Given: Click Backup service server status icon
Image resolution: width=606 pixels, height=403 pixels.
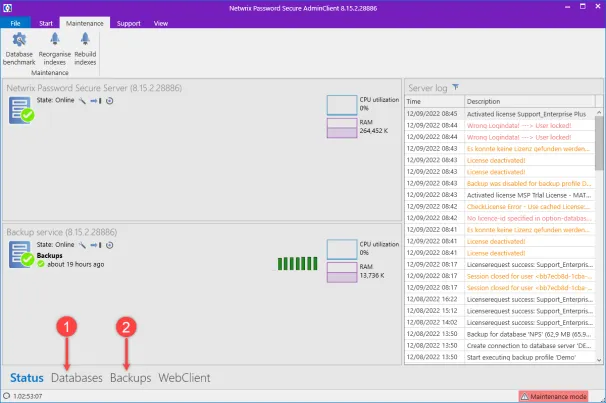Looking at the screenshot, I should [x=21, y=255].
